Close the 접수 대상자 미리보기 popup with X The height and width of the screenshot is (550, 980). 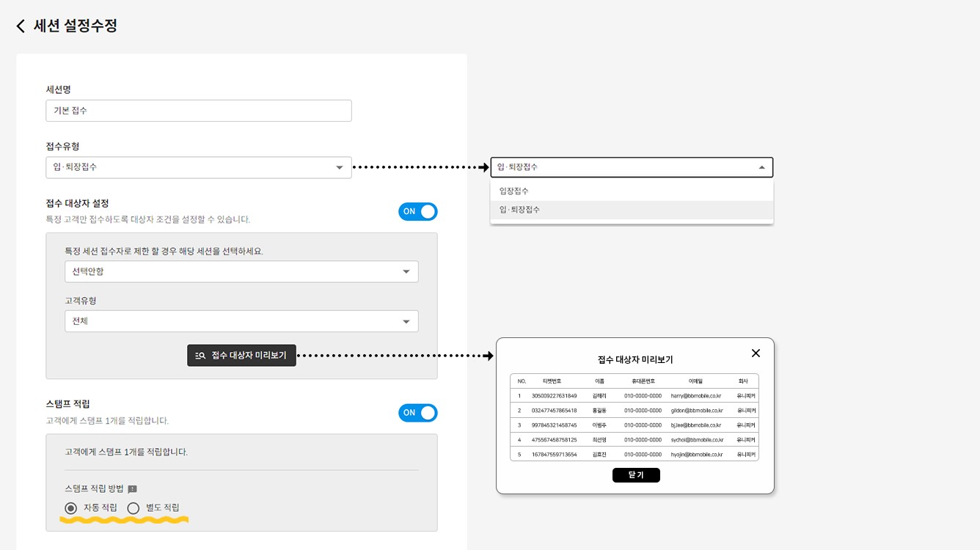coord(756,353)
